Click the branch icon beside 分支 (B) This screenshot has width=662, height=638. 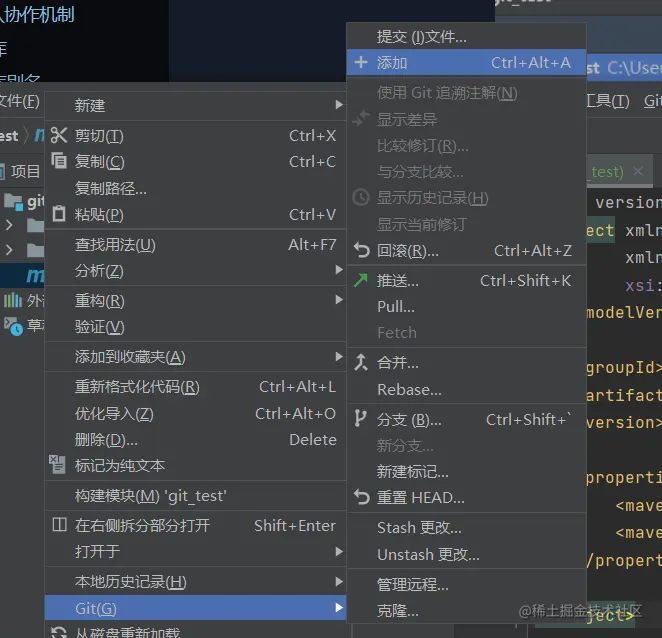(x=360, y=419)
